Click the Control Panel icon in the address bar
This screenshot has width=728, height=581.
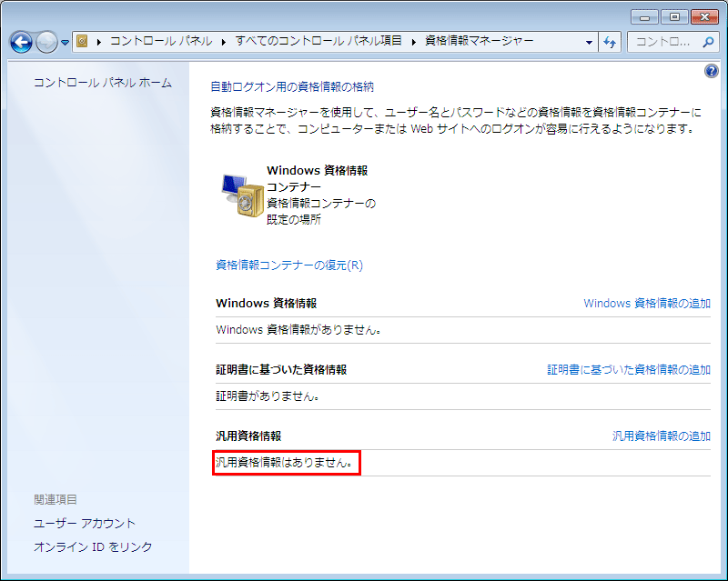tap(80, 41)
